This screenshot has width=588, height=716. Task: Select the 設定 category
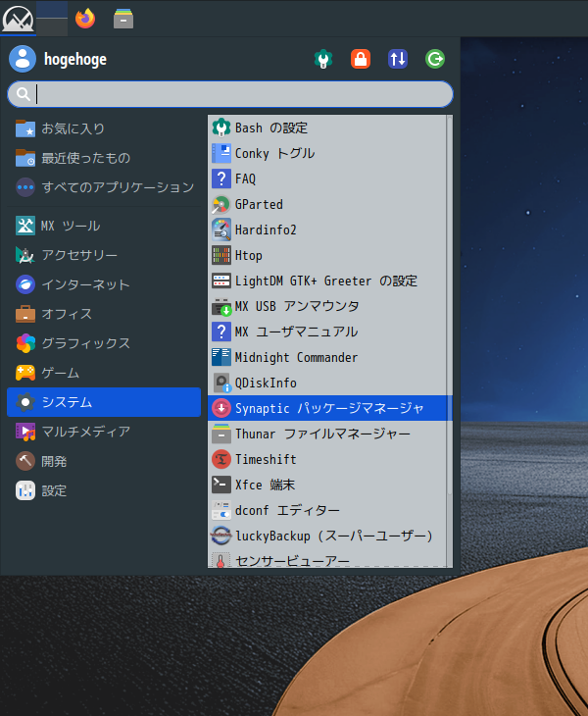pos(104,490)
